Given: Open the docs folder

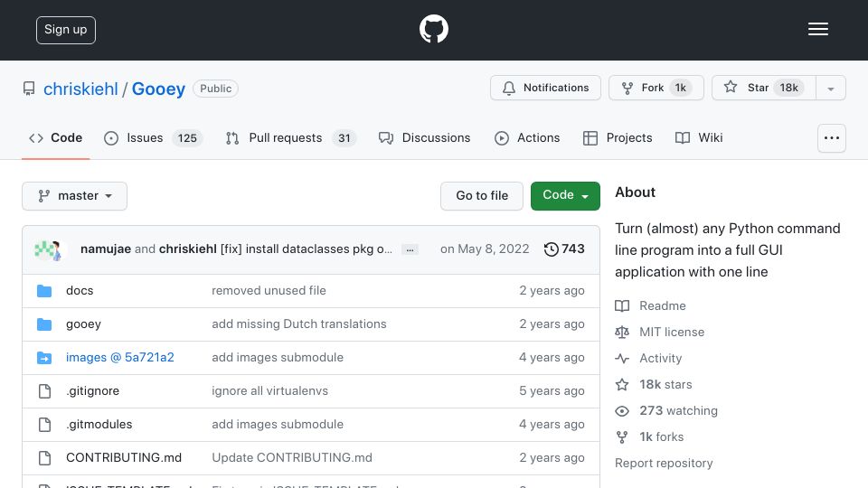Looking at the screenshot, I should 80,290.
